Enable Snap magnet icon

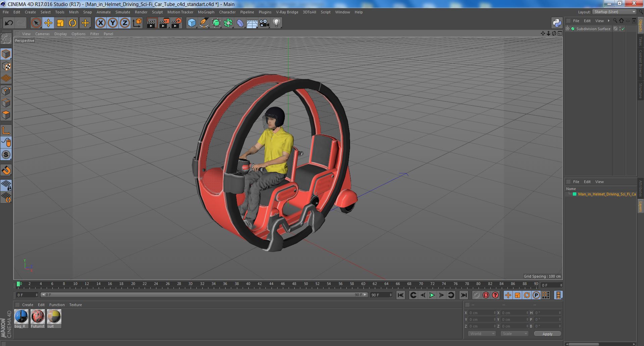pyautogui.click(x=6, y=170)
